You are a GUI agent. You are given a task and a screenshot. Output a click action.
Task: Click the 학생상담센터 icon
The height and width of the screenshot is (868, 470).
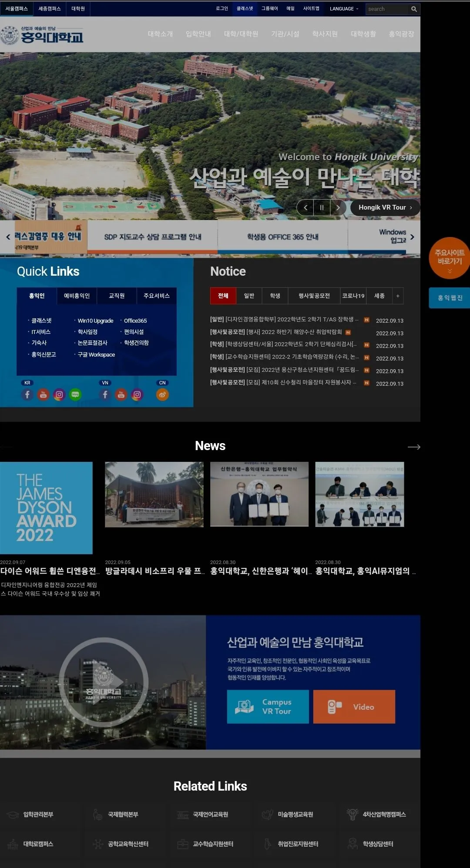click(352, 844)
